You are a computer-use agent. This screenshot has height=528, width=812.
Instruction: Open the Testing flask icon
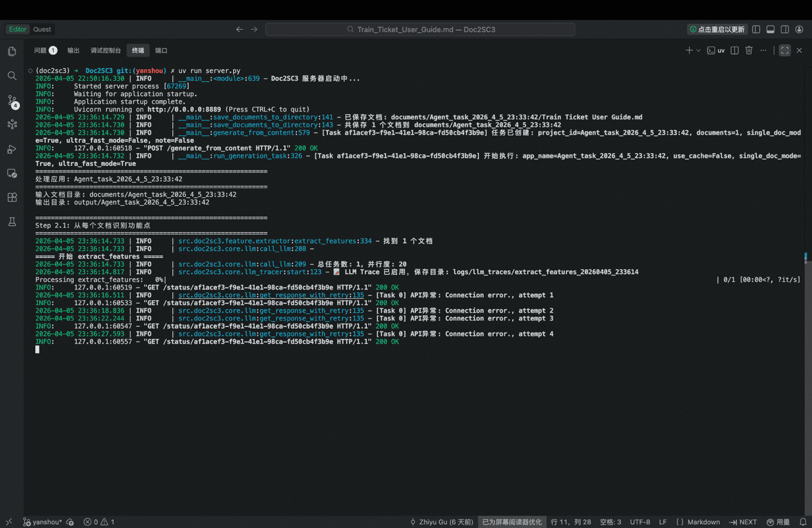click(x=12, y=222)
